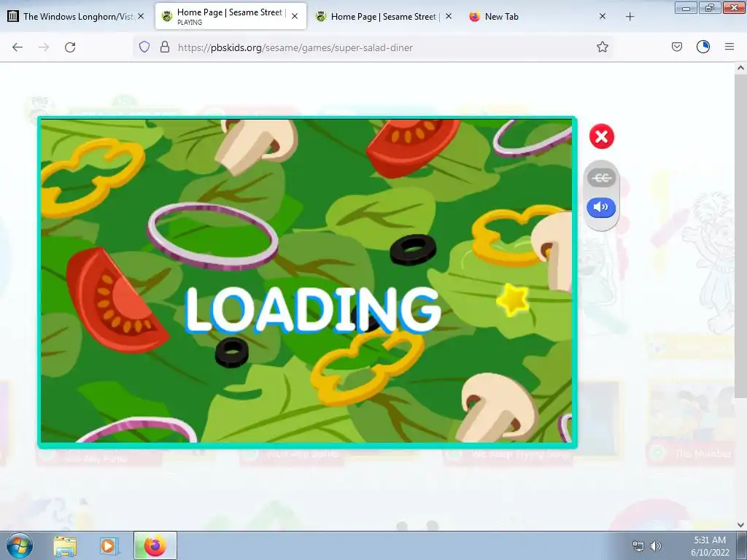Open the Firefox application menu

tap(729, 47)
